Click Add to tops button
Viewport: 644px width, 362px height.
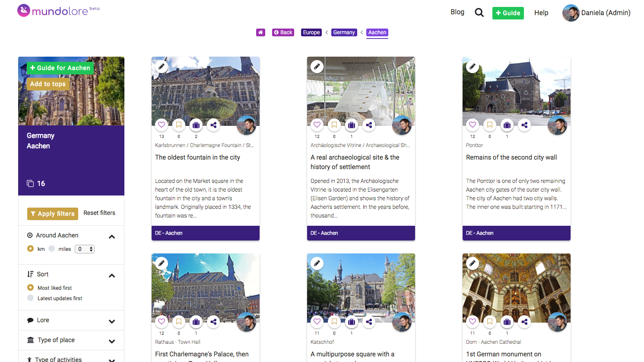click(x=48, y=84)
